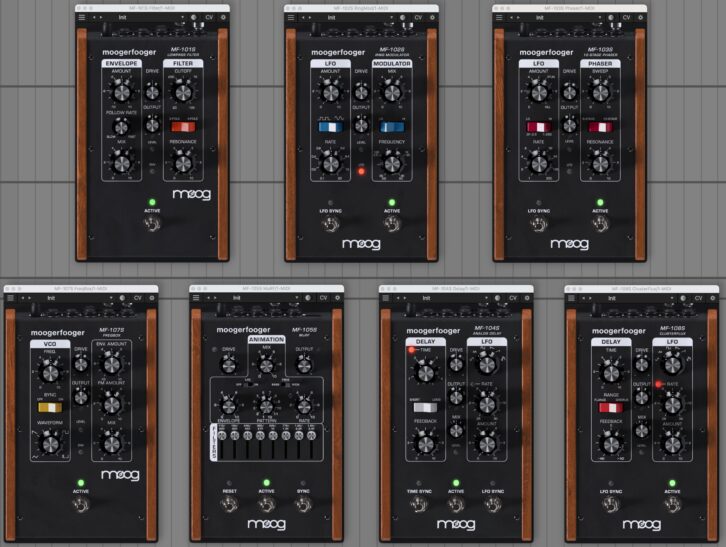Expand the Init preset dropdown in MF-105S MuRF window
Screen dimensions: 726x547
(297, 298)
